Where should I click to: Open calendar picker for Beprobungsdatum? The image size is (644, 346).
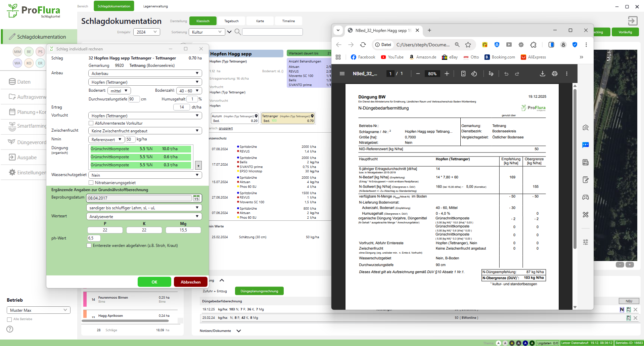coord(196,198)
